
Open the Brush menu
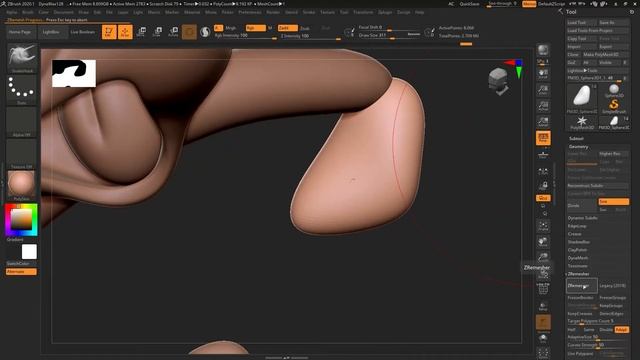(28, 12)
